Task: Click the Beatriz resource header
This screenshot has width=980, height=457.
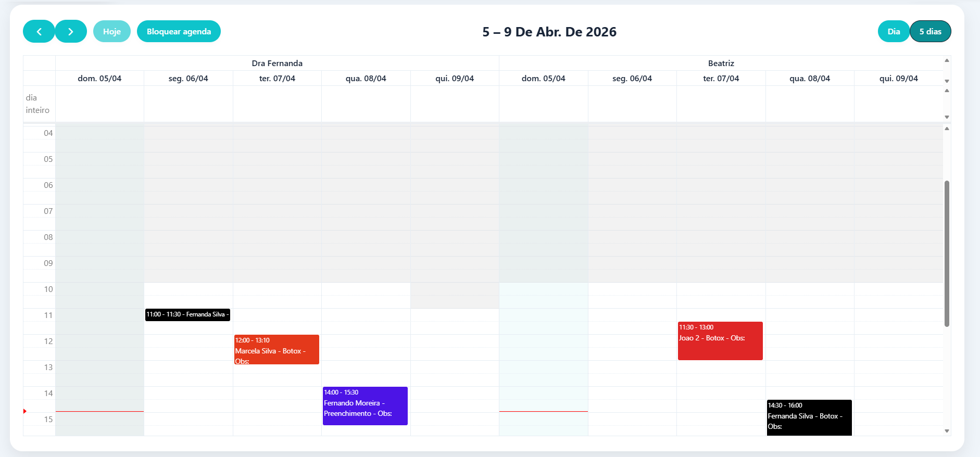Action: pos(721,64)
